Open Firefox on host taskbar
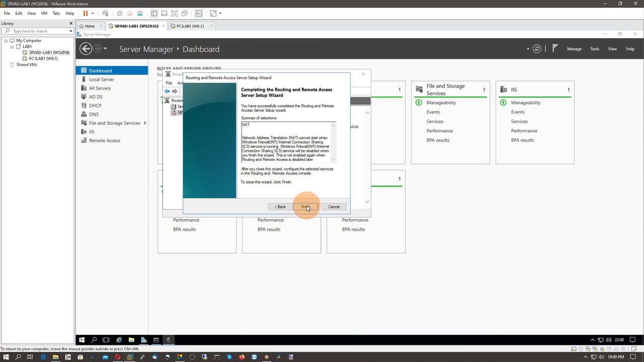This screenshot has height=362, width=644. click(242, 357)
